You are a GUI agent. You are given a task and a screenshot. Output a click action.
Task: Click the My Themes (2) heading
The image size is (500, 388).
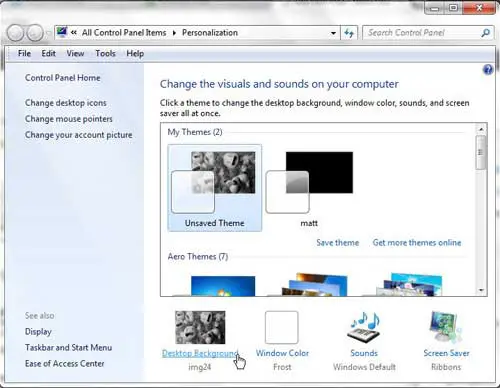click(x=195, y=132)
